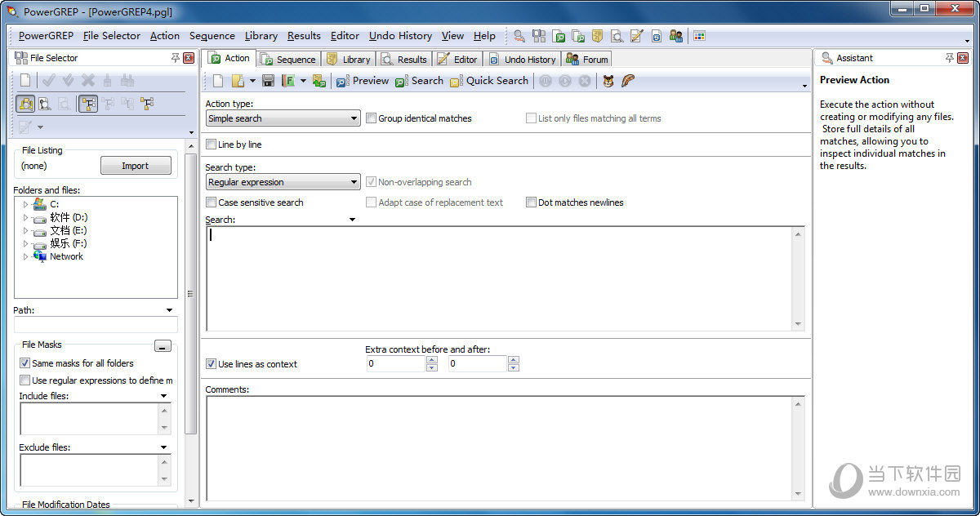
Task: Click the pressed folder-magnifier icon in File Selector
Action: (25, 104)
